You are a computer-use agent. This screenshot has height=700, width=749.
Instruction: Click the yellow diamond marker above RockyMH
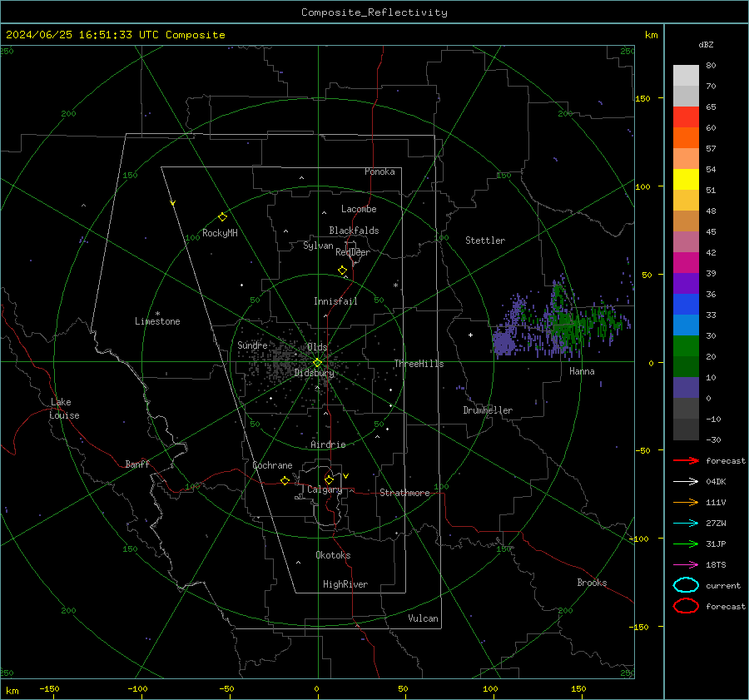[x=222, y=217]
